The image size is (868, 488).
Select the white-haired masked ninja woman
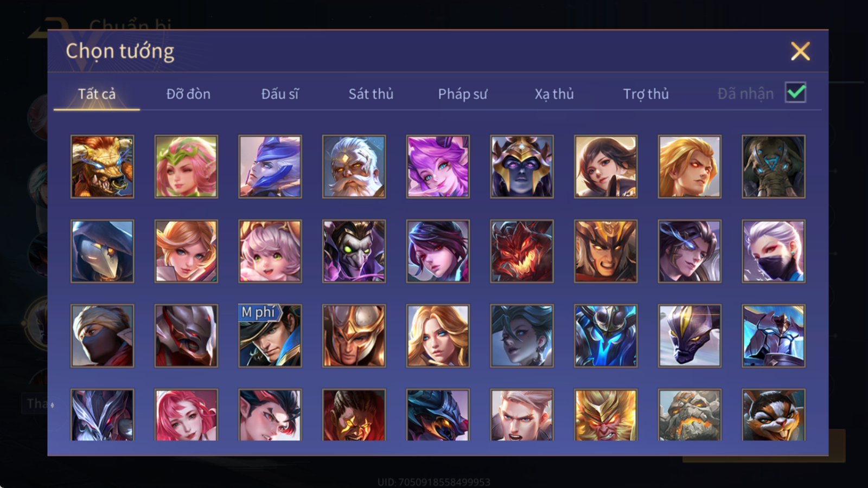tap(774, 251)
